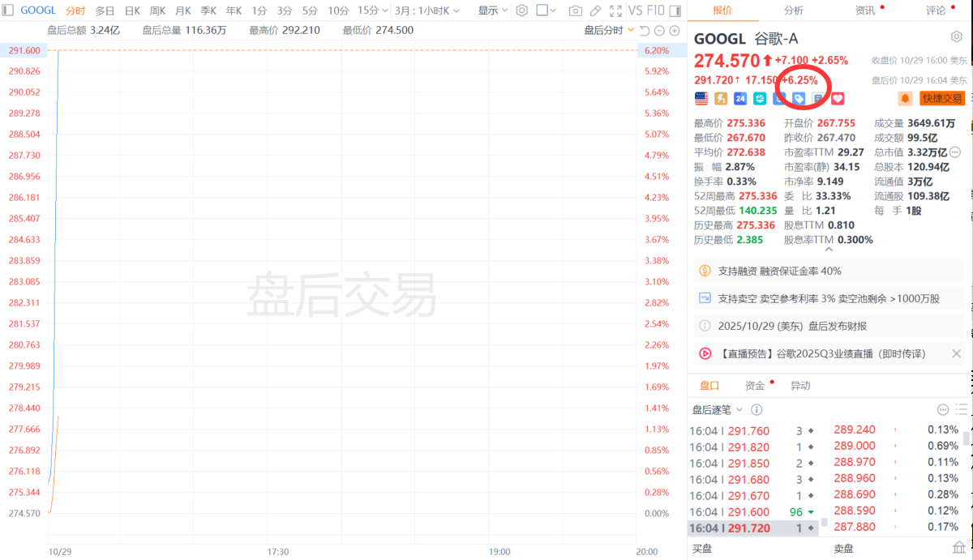Screen dimensions: 973x560
Task: Click the 快捷交易 quick trade button
Action: [942, 98]
